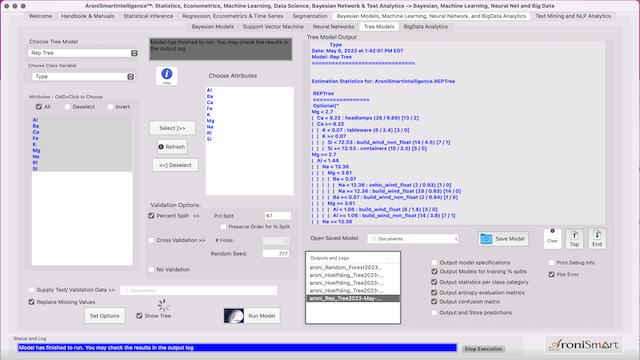640x360 pixels.
Task: Toggle the Invert checkbox
Action: [110, 107]
